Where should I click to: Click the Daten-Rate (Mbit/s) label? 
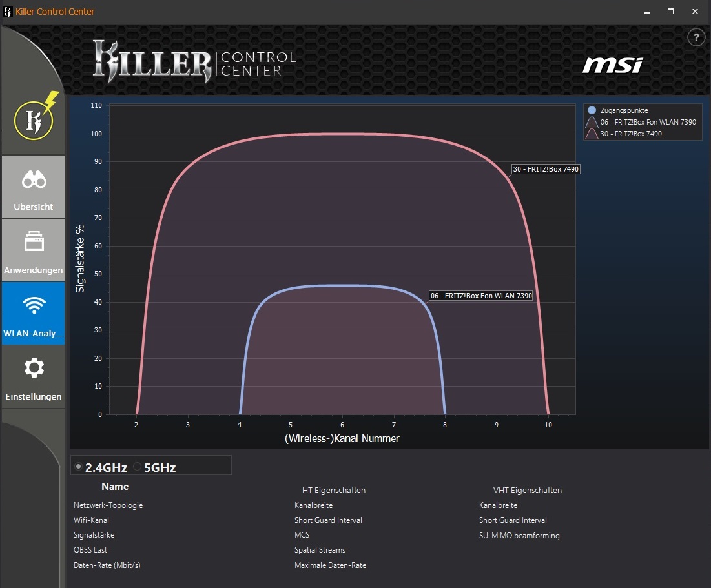[x=107, y=565]
